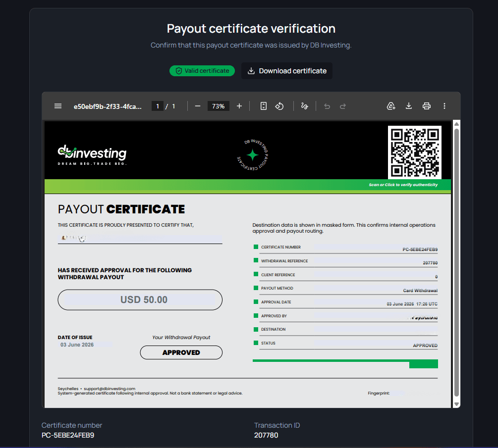
Task: Click the file name e50ebf9b-2f33-4fca
Action: 108,106
